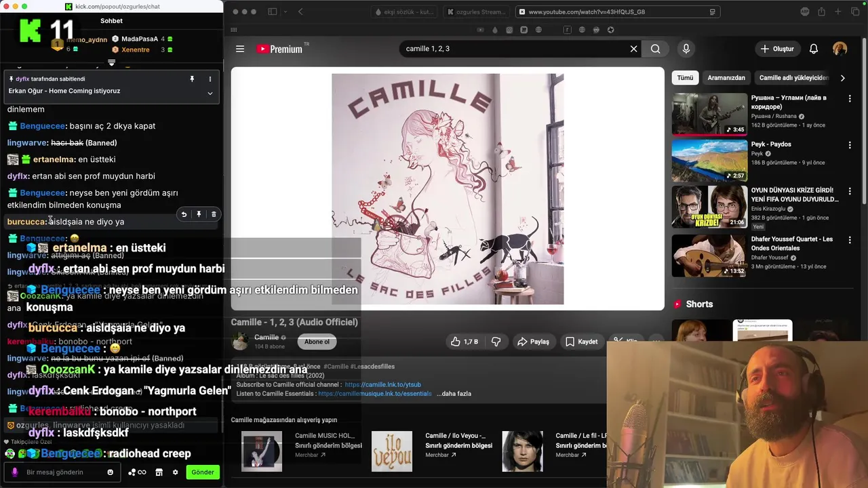The width and height of the screenshot is (868, 488).
Task: Open pinned message three-dot options
Action: point(210,79)
